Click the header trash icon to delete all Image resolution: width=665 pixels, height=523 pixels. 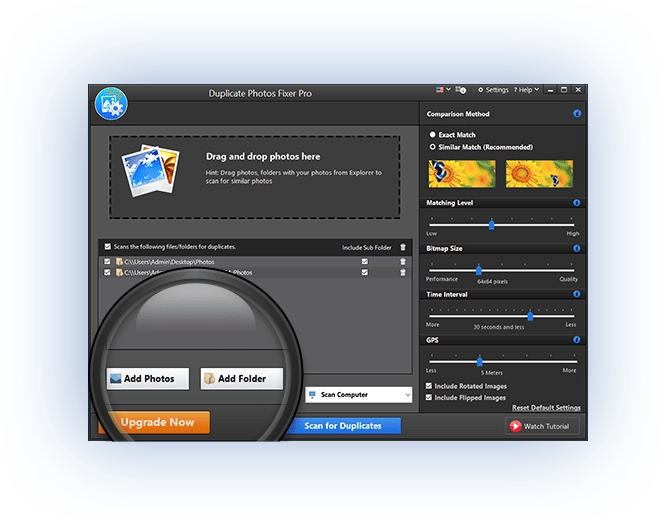tap(403, 247)
